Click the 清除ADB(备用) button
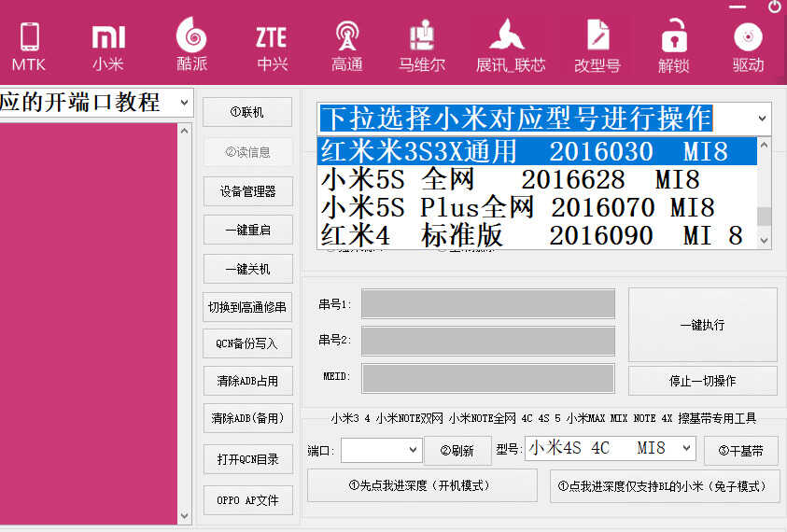The height and width of the screenshot is (532, 787). pos(247,418)
